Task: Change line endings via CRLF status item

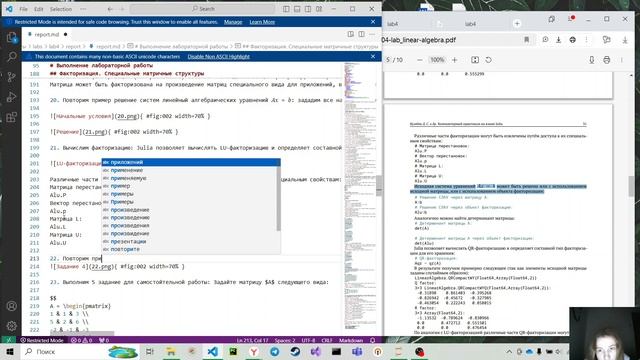Action: (x=327, y=340)
